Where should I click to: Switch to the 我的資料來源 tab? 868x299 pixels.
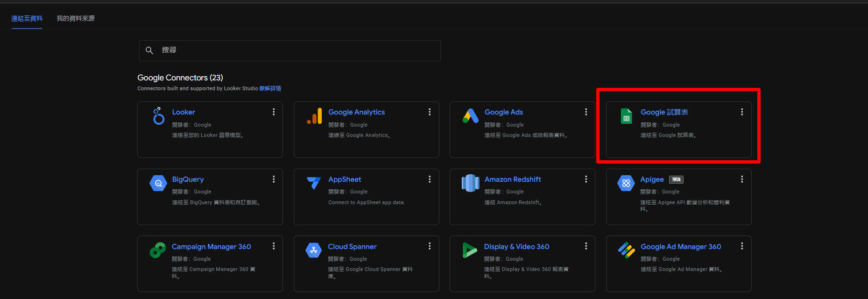(x=76, y=18)
